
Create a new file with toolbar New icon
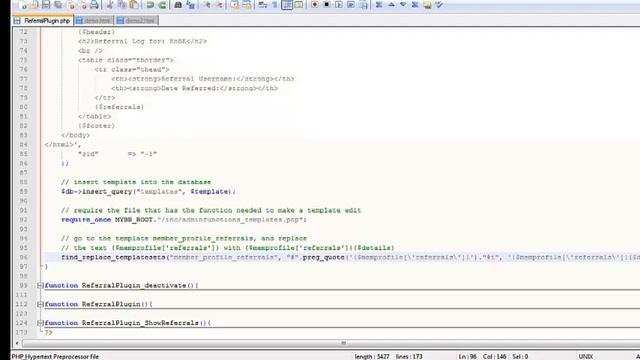tap(22, 5)
